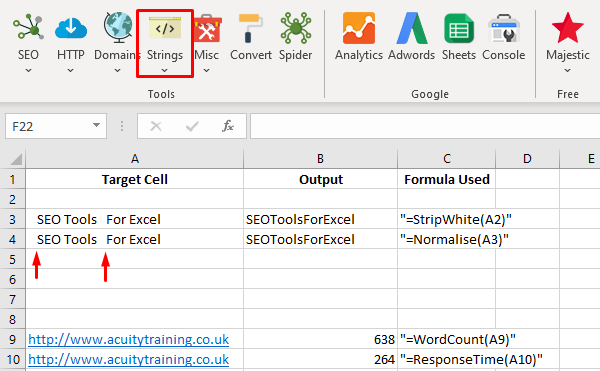600x371 pixels.
Task: Select cell A4 SEO Tools For Excel
Action: click(135, 239)
